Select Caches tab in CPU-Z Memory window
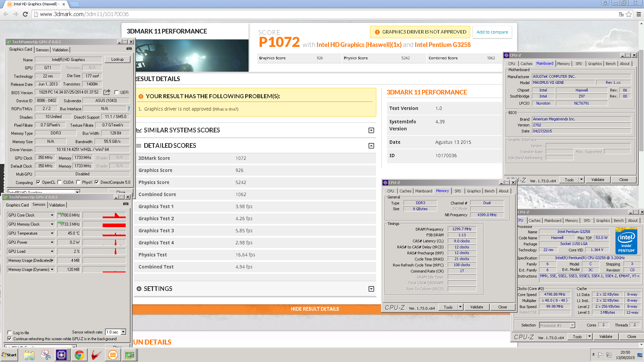 point(405,191)
